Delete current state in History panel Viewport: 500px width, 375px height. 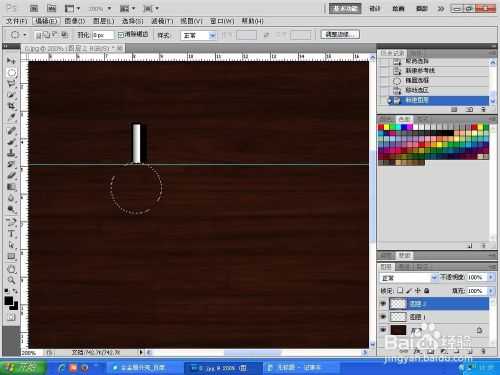tap(483, 110)
